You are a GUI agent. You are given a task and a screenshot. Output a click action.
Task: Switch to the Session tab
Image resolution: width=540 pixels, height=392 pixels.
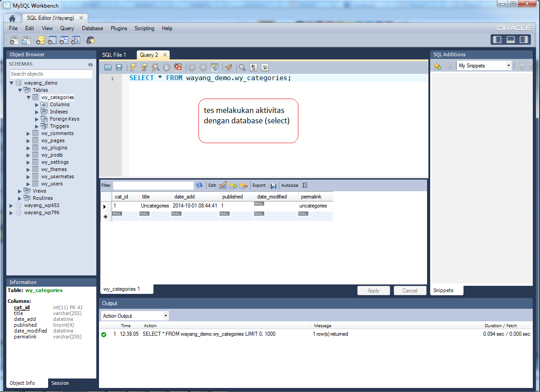[x=60, y=383]
